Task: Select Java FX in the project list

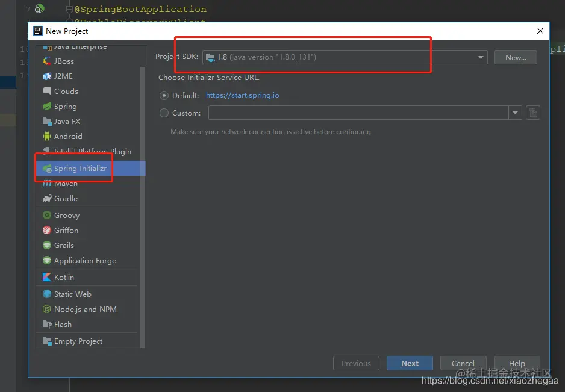Action: tap(67, 122)
